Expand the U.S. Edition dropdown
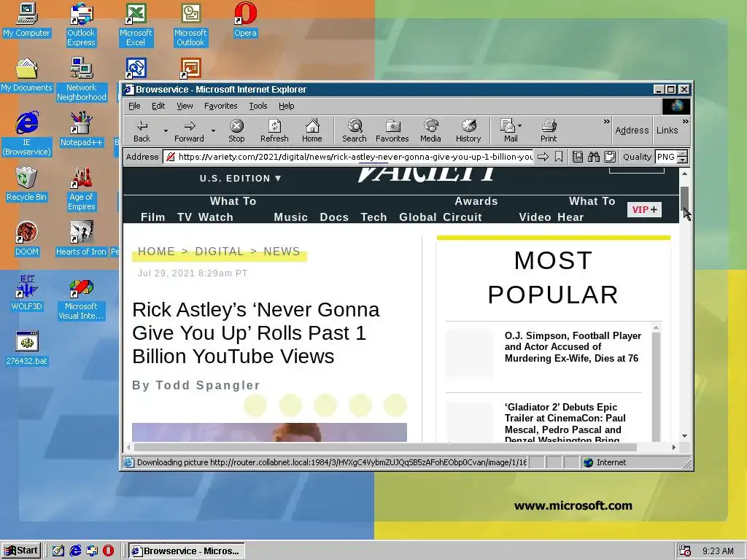The width and height of the screenshot is (747, 560). [241, 179]
